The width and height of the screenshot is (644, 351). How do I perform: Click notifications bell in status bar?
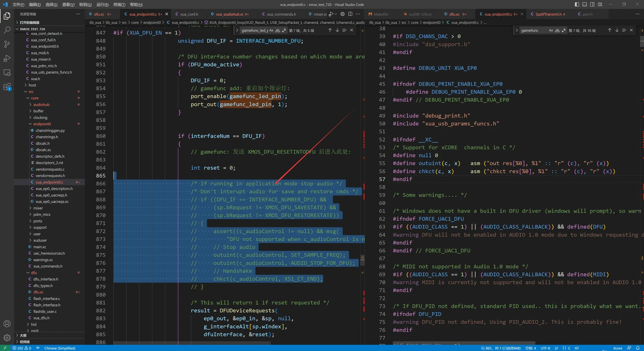(638, 348)
